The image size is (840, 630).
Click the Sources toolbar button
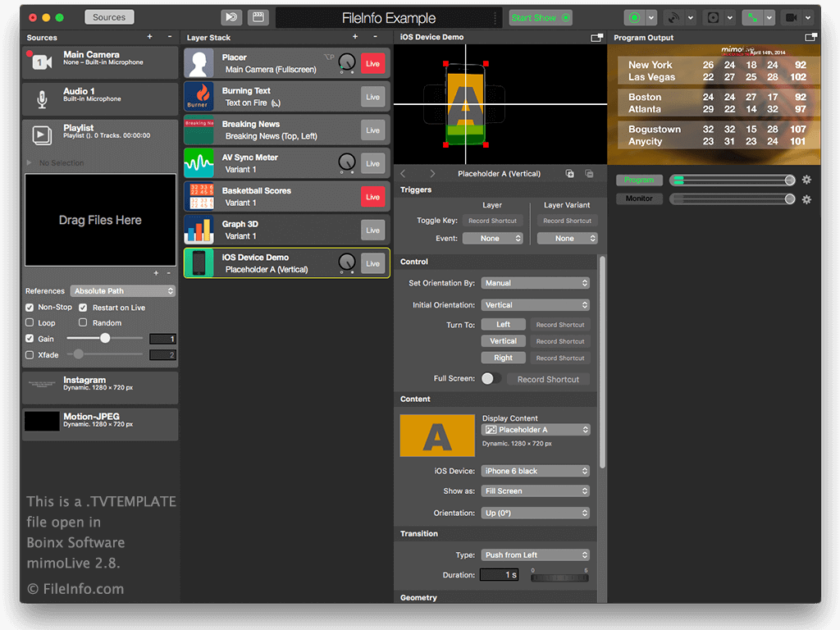coord(109,17)
